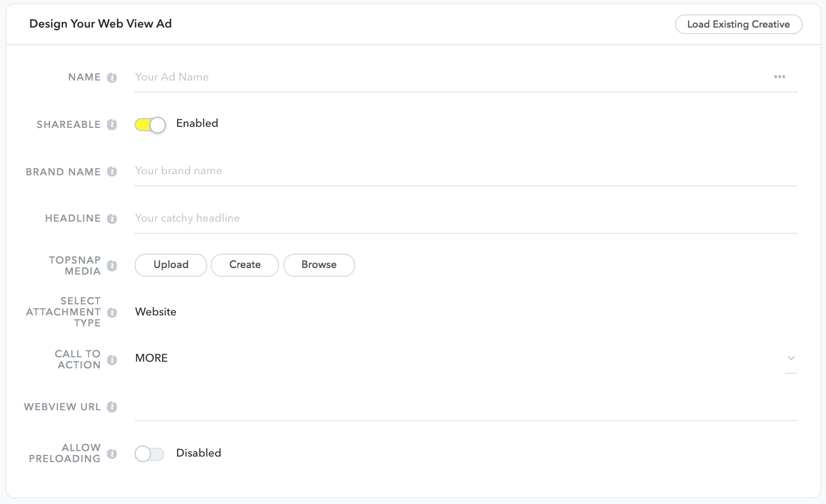Viewport: 826px width, 504px height.
Task: Click the Select Attachment Type info icon
Action: [112, 313]
